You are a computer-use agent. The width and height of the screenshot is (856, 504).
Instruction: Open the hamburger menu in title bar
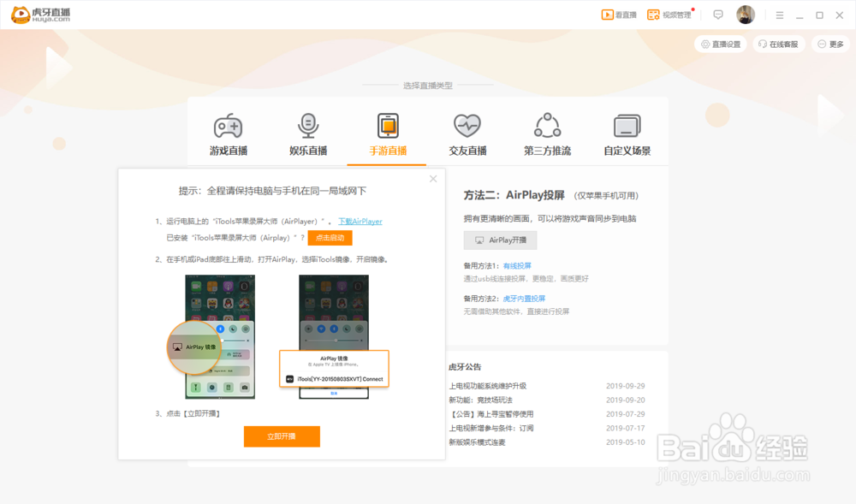pos(780,15)
